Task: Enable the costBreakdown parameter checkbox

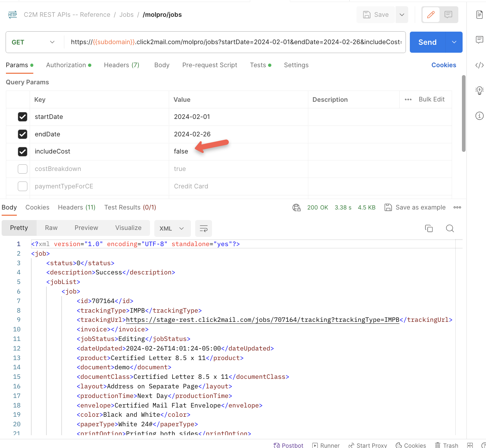Action: [22, 169]
